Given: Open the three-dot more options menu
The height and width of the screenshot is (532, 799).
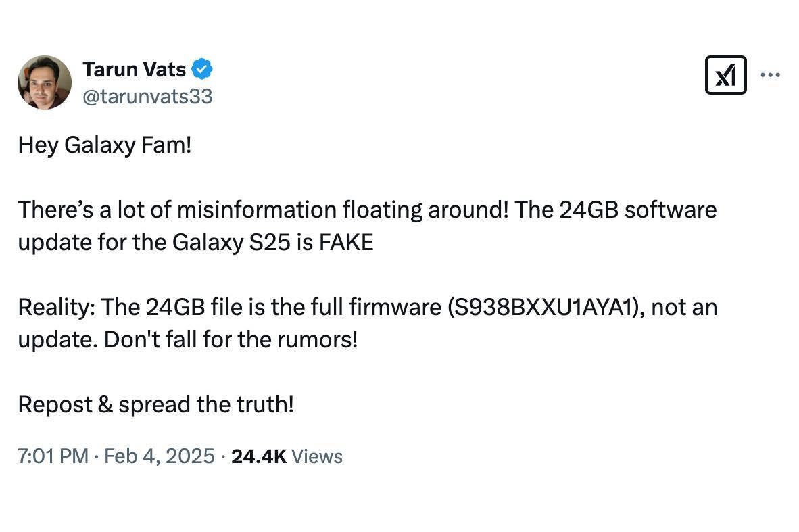Looking at the screenshot, I should point(770,75).
